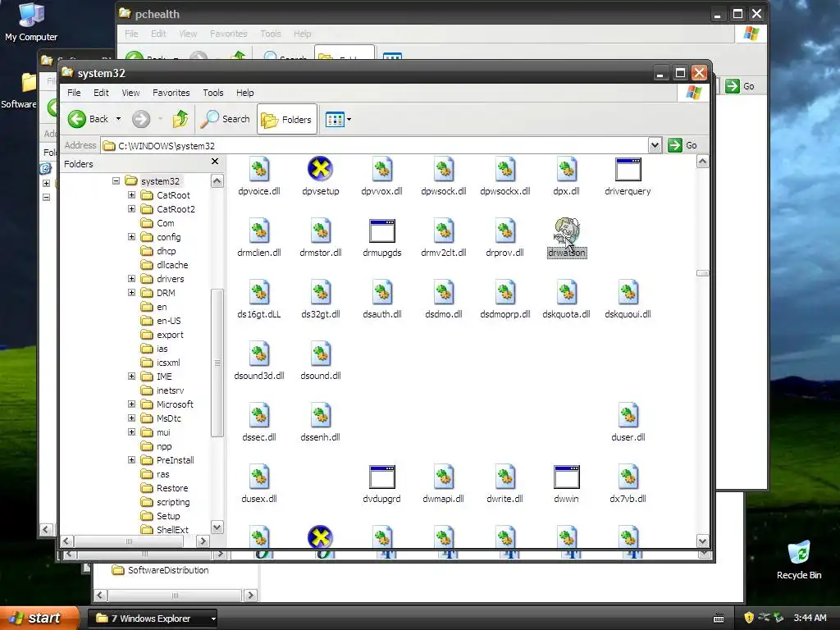Expand the Microsoft folder node
This screenshot has width=840, height=630.
tap(131, 404)
